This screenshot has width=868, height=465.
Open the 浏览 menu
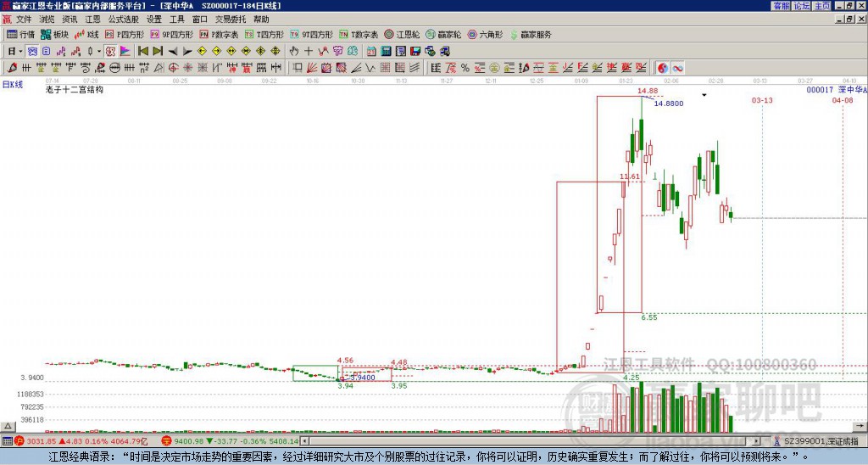point(47,20)
